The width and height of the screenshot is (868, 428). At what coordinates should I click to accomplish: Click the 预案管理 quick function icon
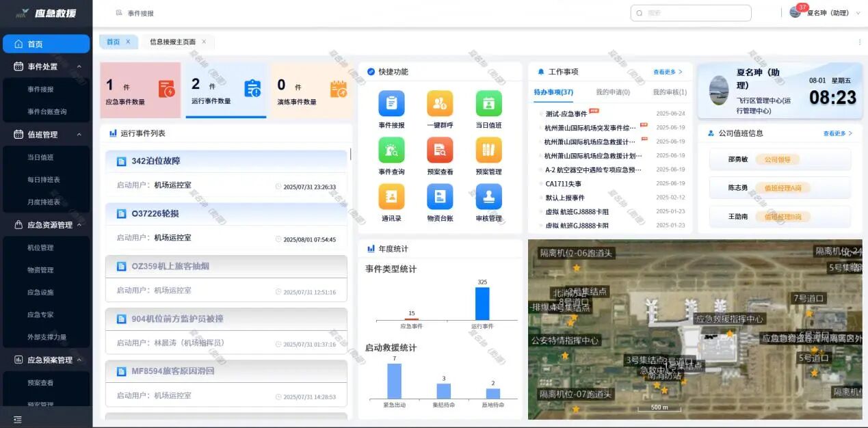(488, 150)
